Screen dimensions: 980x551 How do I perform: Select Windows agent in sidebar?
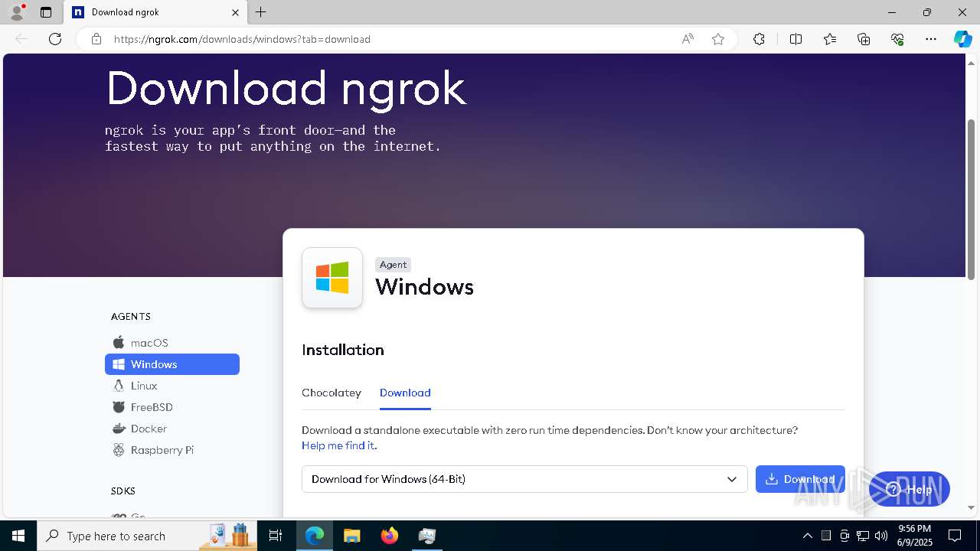tap(172, 364)
